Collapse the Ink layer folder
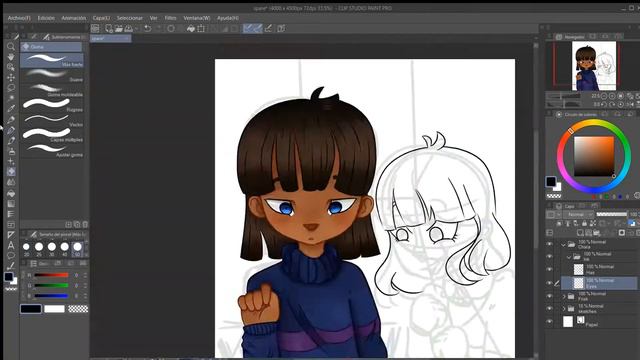Image resolution: width=640 pixels, height=360 pixels. click(x=569, y=257)
